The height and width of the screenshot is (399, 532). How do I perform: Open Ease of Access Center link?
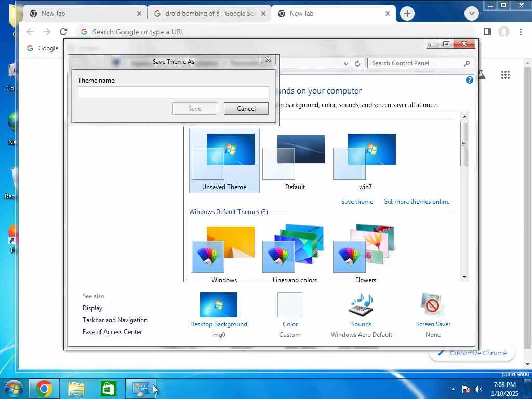point(112,332)
